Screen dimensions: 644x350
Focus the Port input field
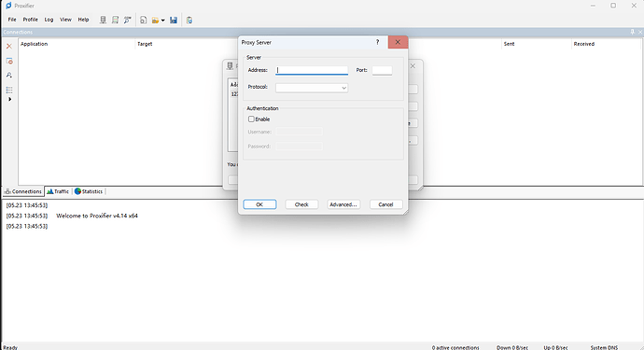point(382,70)
